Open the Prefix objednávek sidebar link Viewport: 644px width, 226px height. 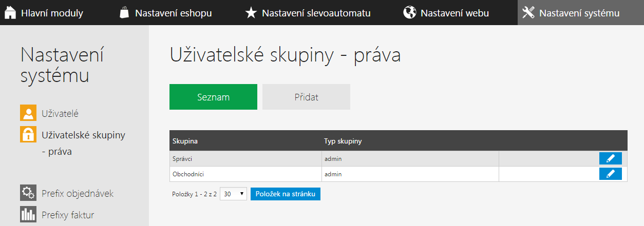pos(78,193)
